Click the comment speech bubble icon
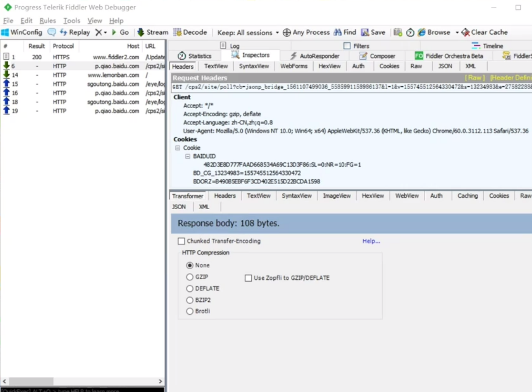532x392 pixels. pyautogui.click(x=52, y=32)
